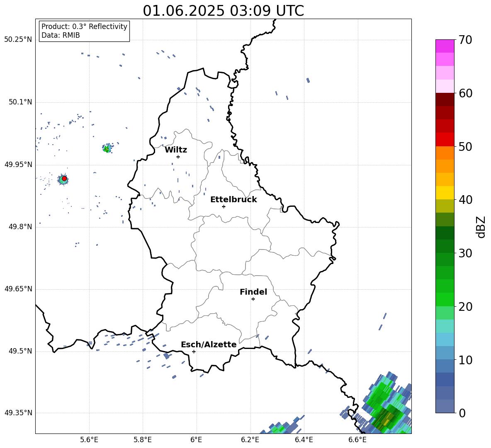Click the dark maroon colorbar segment below 60
Image resolution: width=491 pixels, height=448 pixels.
pos(445,99)
